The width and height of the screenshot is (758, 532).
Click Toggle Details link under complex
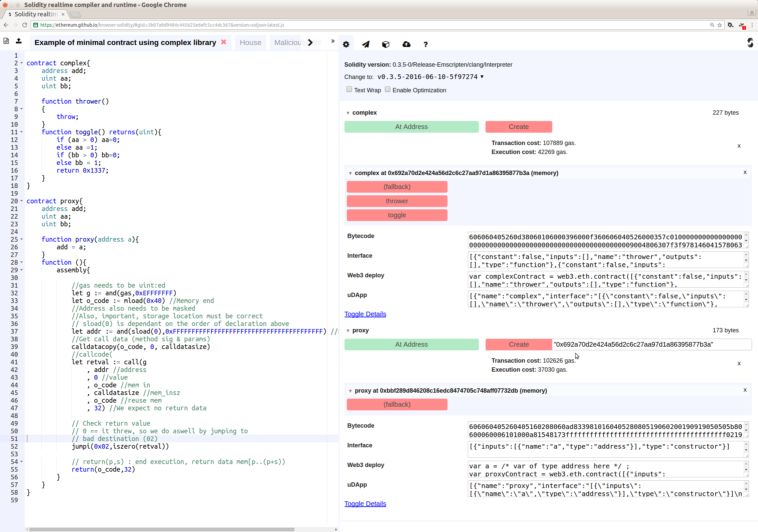click(365, 314)
